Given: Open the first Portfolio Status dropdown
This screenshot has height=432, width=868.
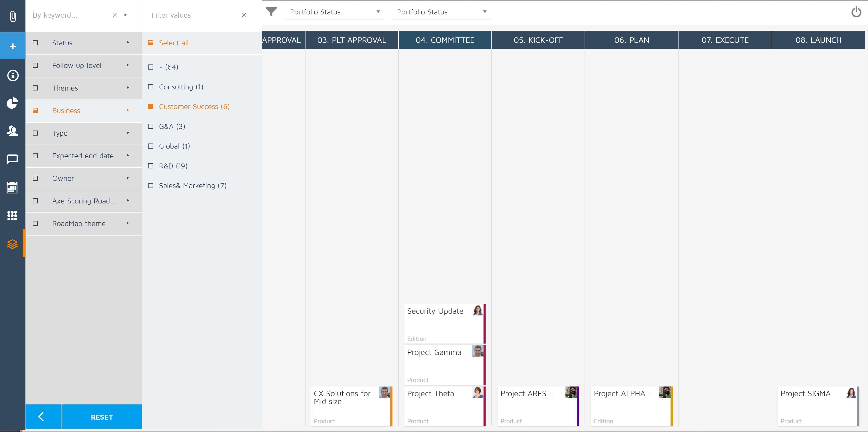Looking at the screenshot, I should point(334,12).
